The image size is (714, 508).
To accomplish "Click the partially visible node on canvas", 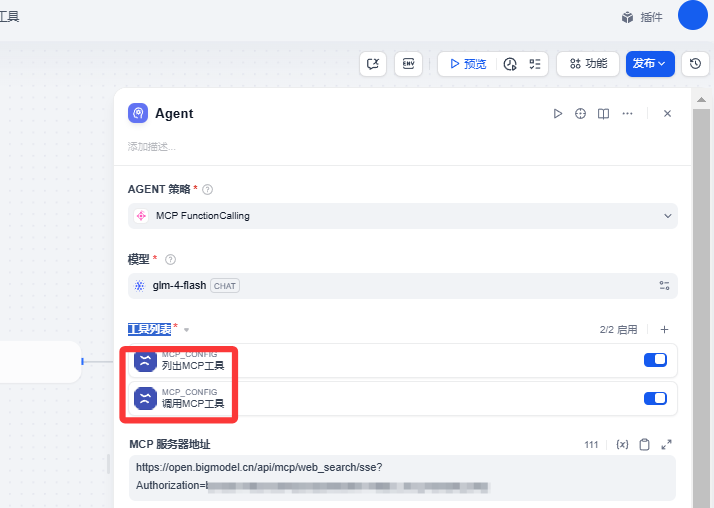I will 40,361.
